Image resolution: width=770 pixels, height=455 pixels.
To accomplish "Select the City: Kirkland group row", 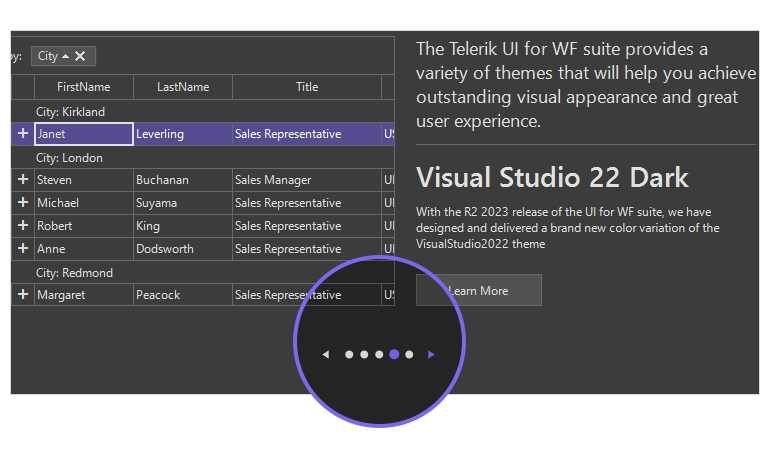I will click(202, 111).
